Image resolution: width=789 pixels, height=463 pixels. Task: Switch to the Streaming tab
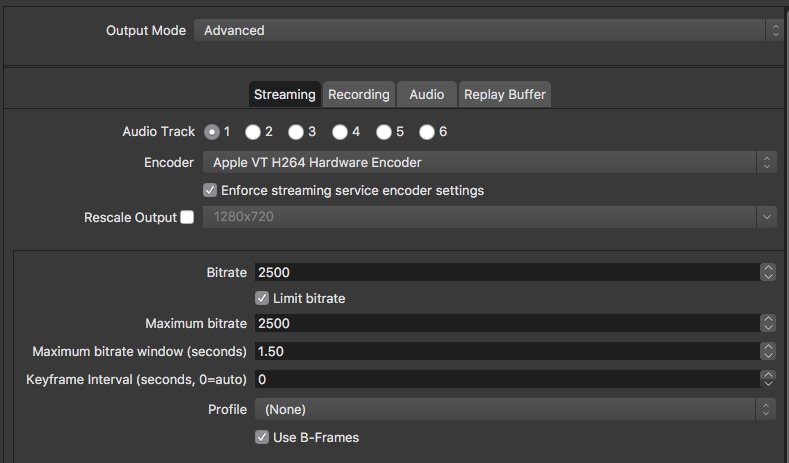tap(285, 95)
